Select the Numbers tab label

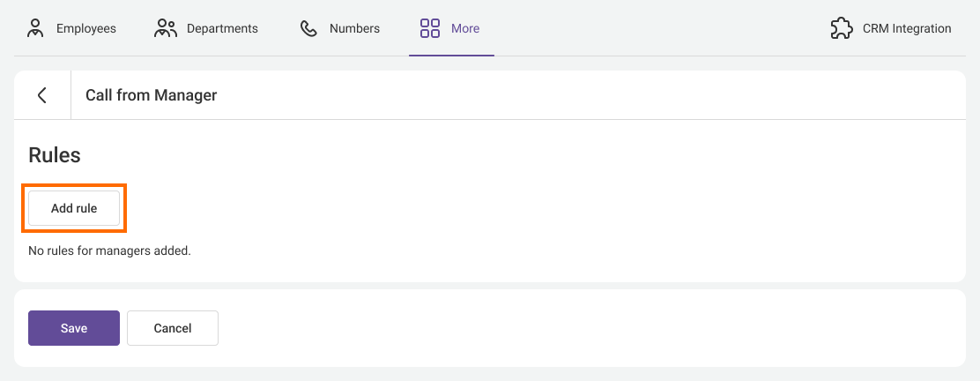(x=354, y=28)
